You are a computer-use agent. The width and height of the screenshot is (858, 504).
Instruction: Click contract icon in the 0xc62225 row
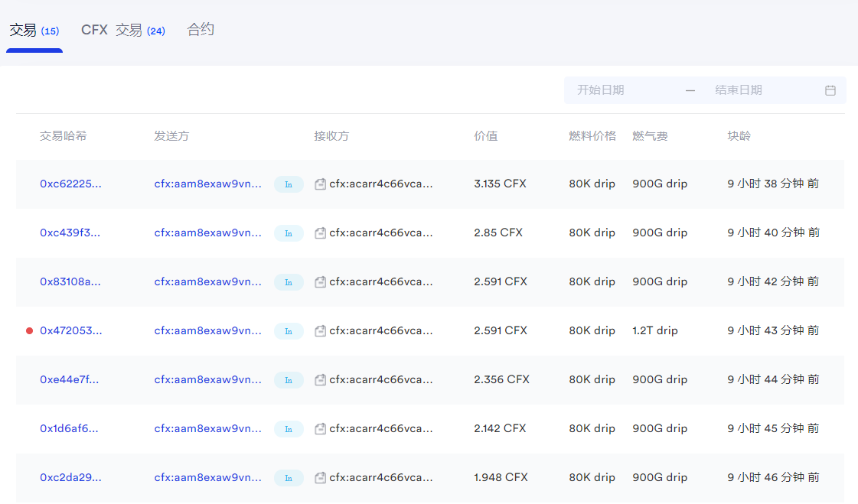point(321,184)
